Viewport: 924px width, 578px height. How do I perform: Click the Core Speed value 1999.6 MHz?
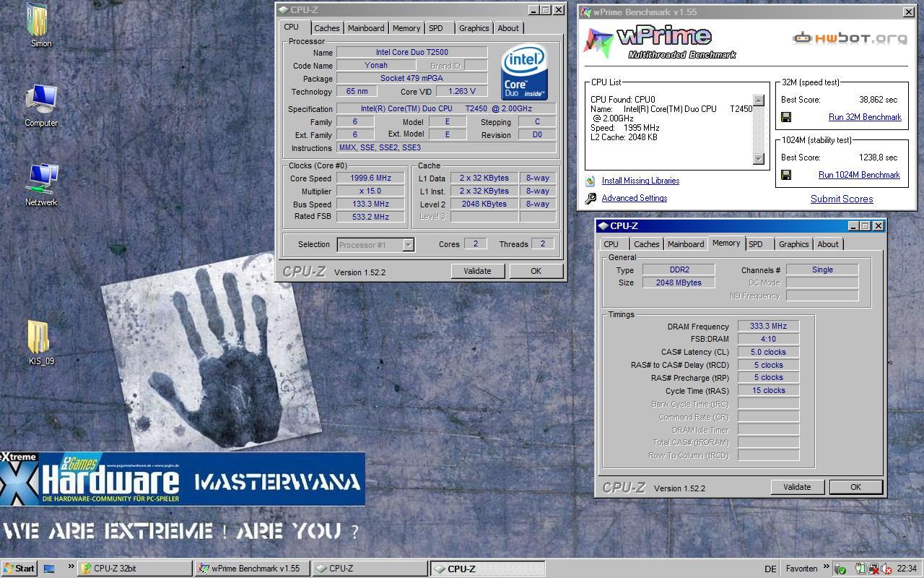pyautogui.click(x=370, y=178)
